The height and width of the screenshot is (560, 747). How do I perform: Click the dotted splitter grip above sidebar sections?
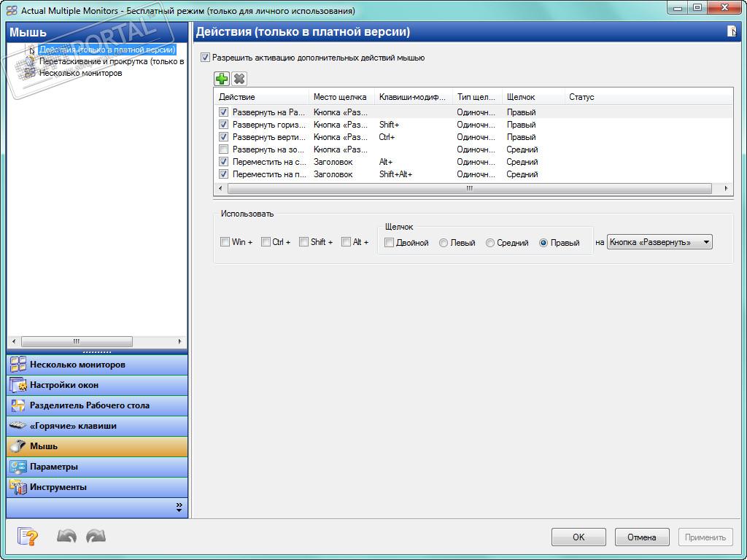97,352
